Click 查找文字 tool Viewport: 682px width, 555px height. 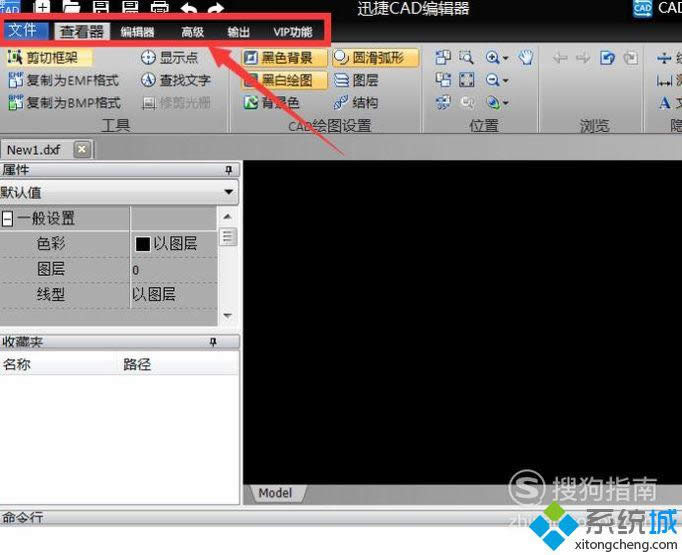[176, 80]
